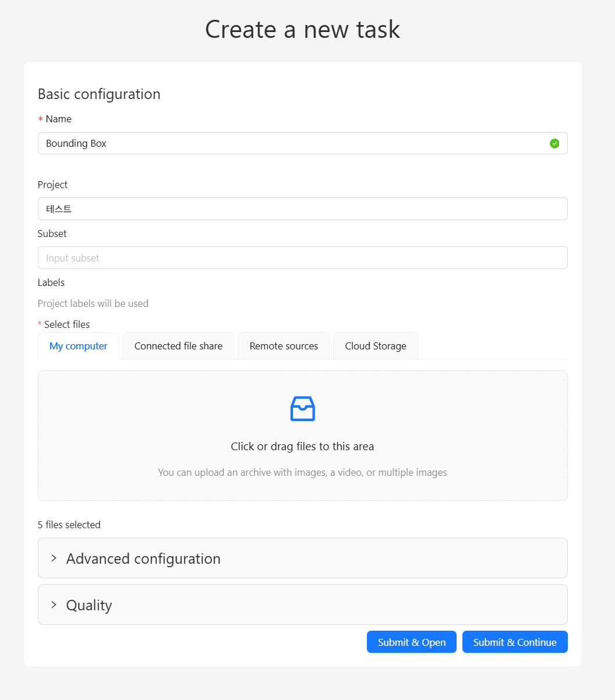Click the Quality section title text
615x700 pixels.
coord(89,605)
